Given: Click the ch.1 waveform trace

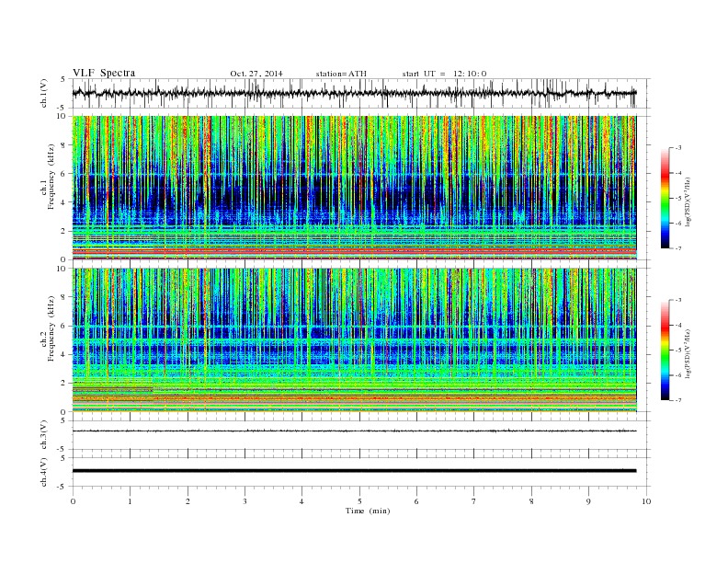Looking at the screenshot, I should click(354, 93).
